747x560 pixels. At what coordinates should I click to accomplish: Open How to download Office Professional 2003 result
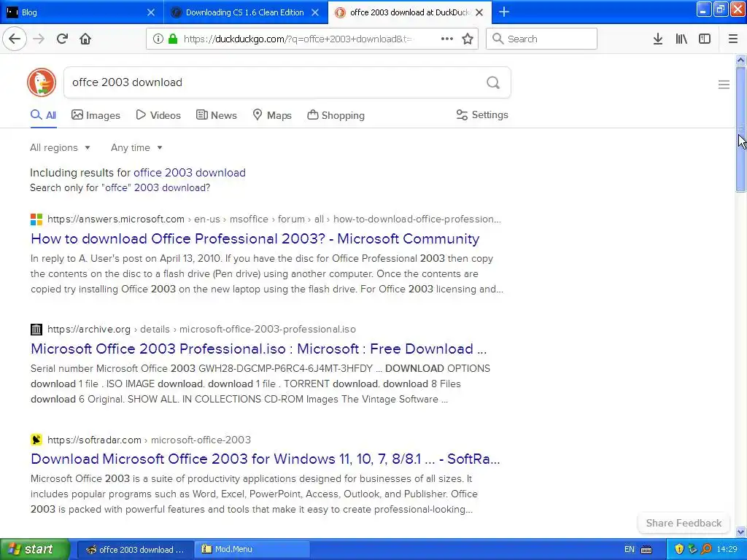255,238
